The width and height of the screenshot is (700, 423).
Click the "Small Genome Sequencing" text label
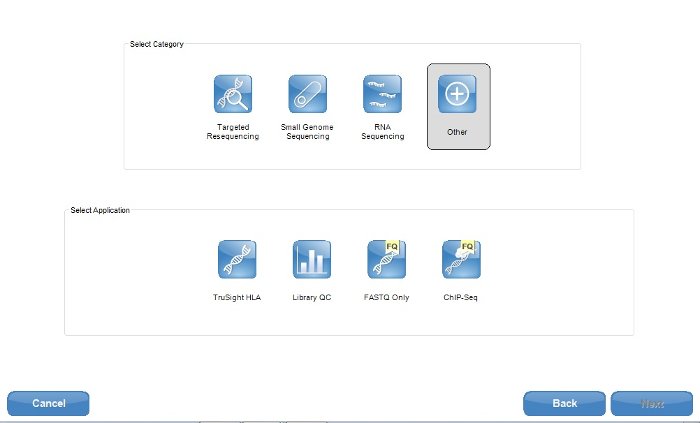[x=308, y=132]
